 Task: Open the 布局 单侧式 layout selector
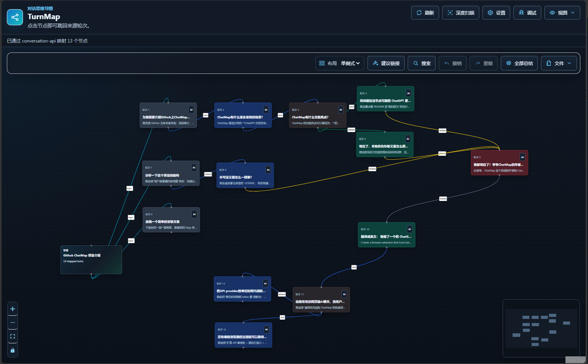coord(340,63)
